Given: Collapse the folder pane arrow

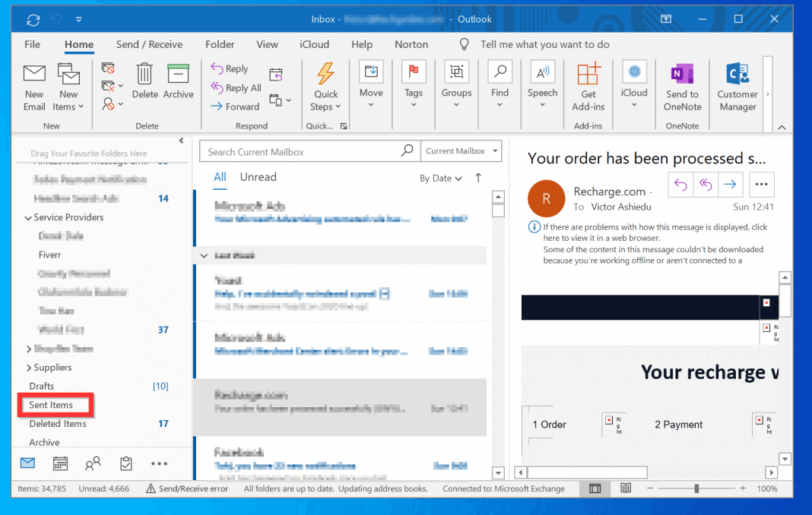Looking at the screenshot, I should pos(181,141).
